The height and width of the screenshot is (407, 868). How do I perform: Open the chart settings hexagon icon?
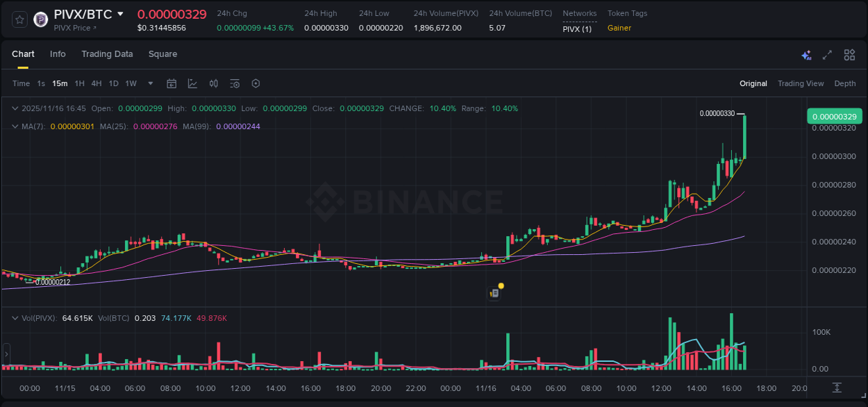256,83
